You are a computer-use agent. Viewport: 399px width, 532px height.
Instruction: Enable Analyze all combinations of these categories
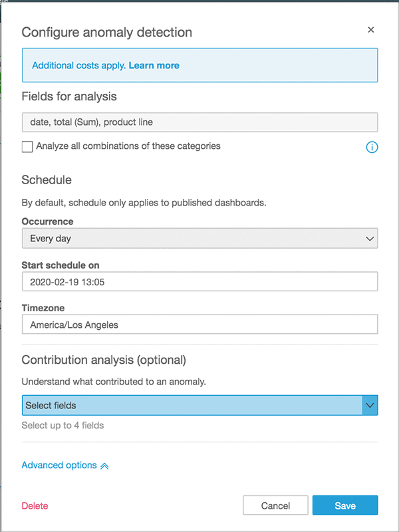point(27,147)
